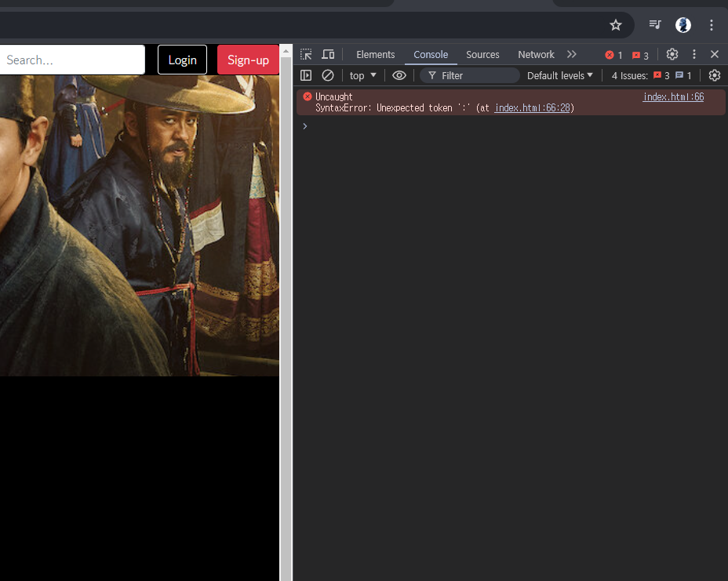Click the red error icon beside Uncaught
The image size is (728, 581).
pyautogui.click(x=308, y=96)
